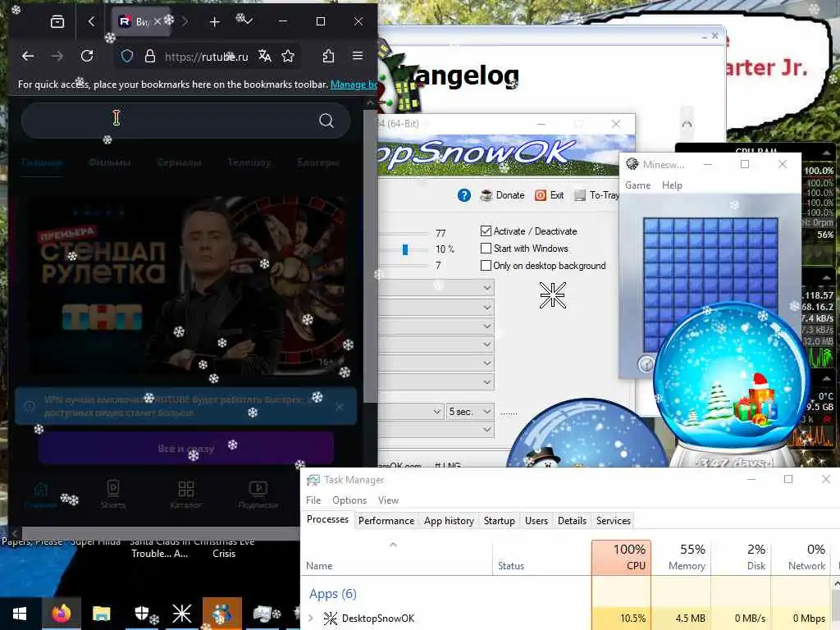Switch to Details tab
The height and width of the screenshot is (630, 840).
pos(572,521)
